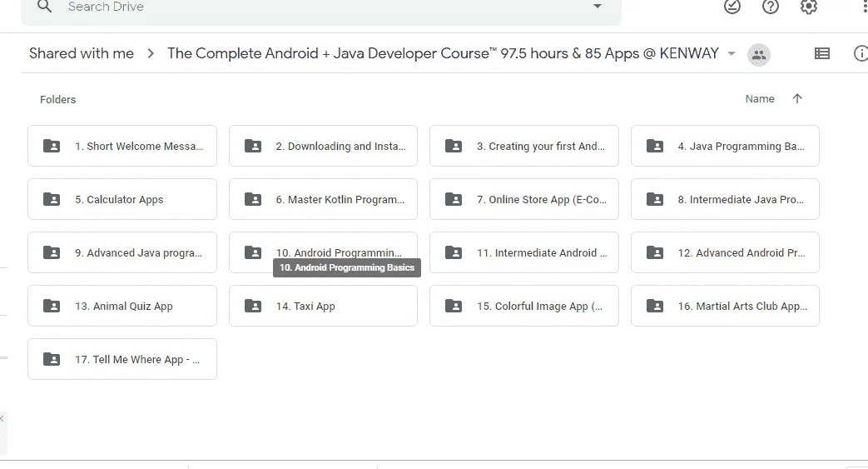Click folder icon of 2. Downloading and Installing
This screenshot has width=868, height=469.
pyautogui.click(x=253, y=146)
